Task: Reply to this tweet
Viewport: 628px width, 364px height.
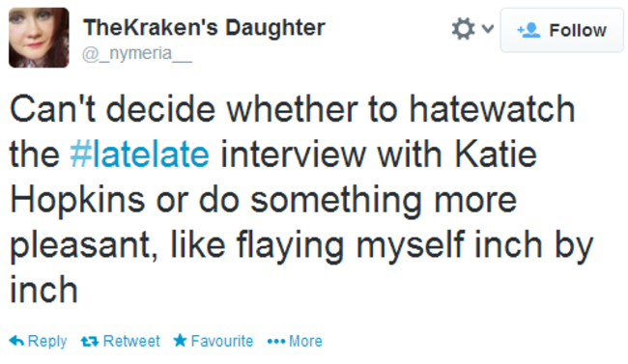Action: click(x=38, y=341)
